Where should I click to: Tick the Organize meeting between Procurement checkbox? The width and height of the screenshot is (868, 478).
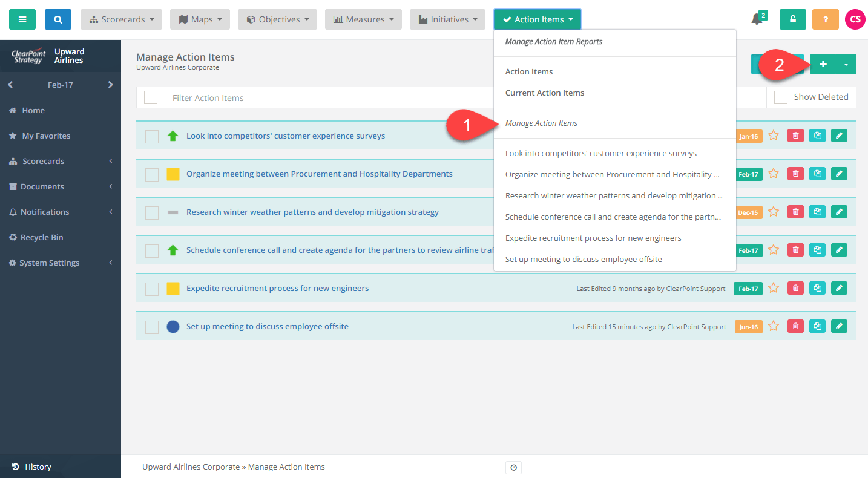tap(152, 174)
